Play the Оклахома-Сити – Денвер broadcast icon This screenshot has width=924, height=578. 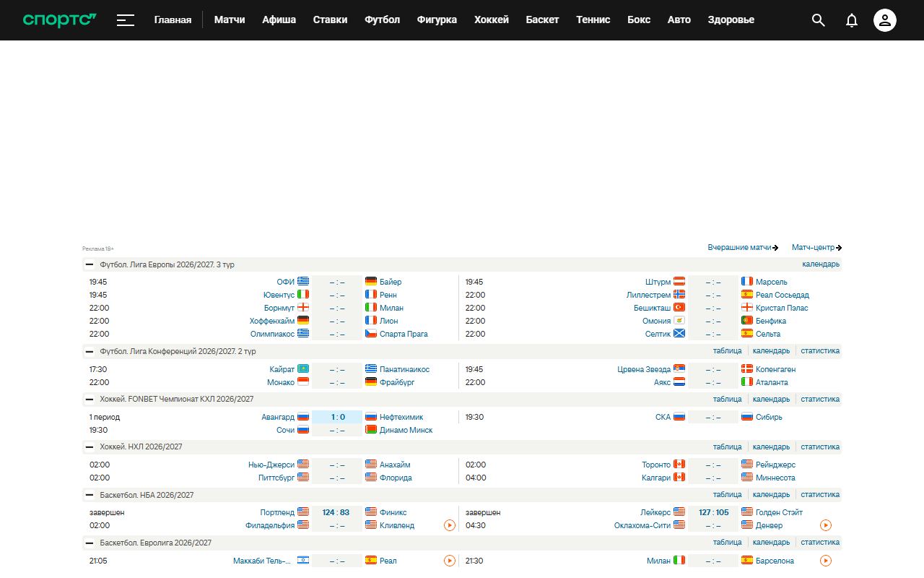tap(826, 525)
